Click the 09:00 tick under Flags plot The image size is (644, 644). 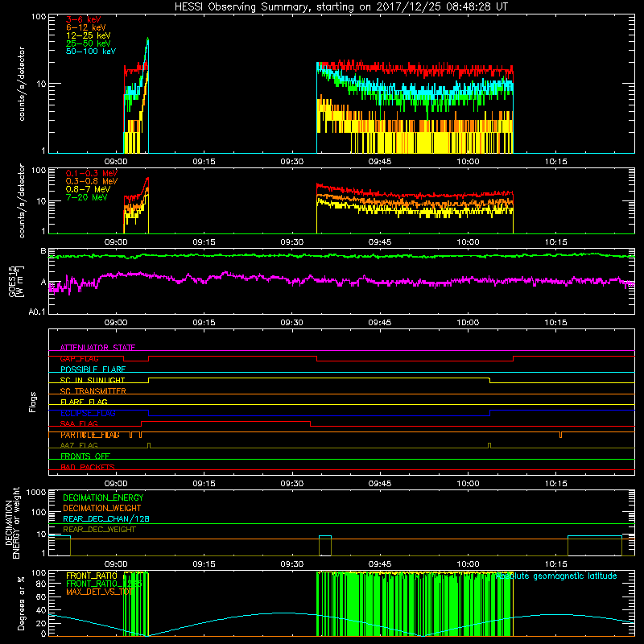tap(116, 484)
